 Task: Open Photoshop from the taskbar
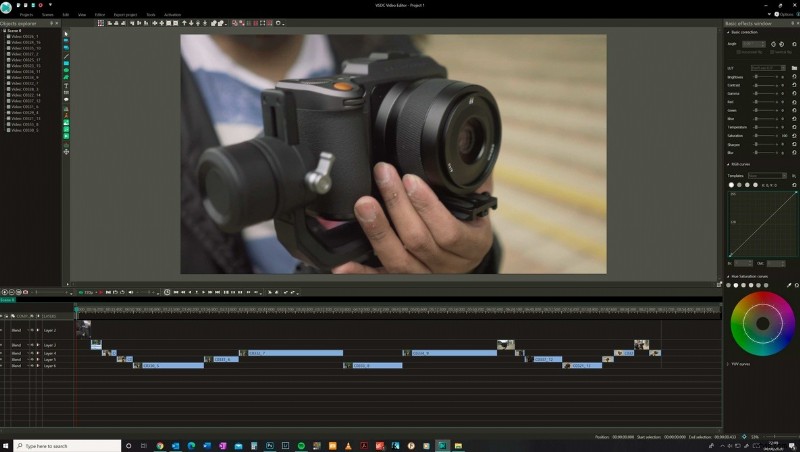click(269, 445)
